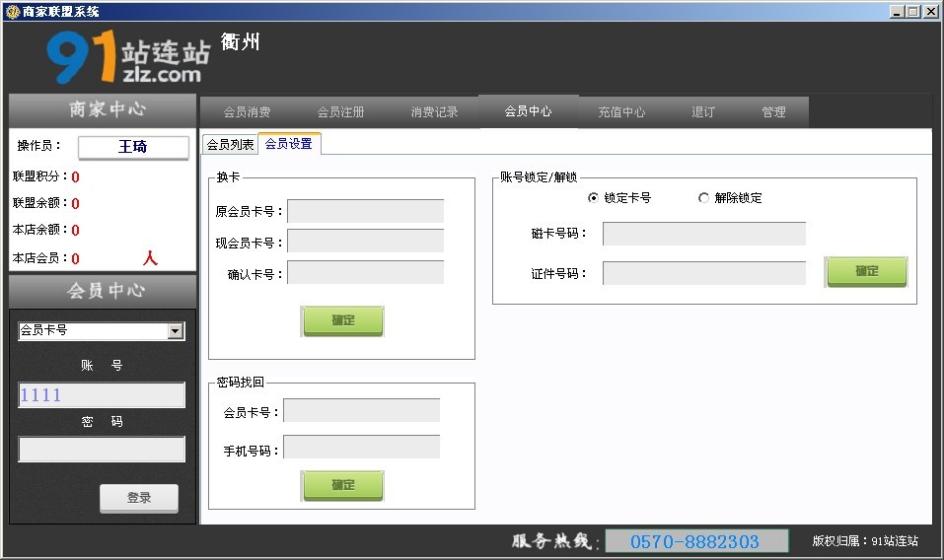Screen dimensions: 944x560
Task: Click the 商家中心 panel header
Action: coord(103,110)
